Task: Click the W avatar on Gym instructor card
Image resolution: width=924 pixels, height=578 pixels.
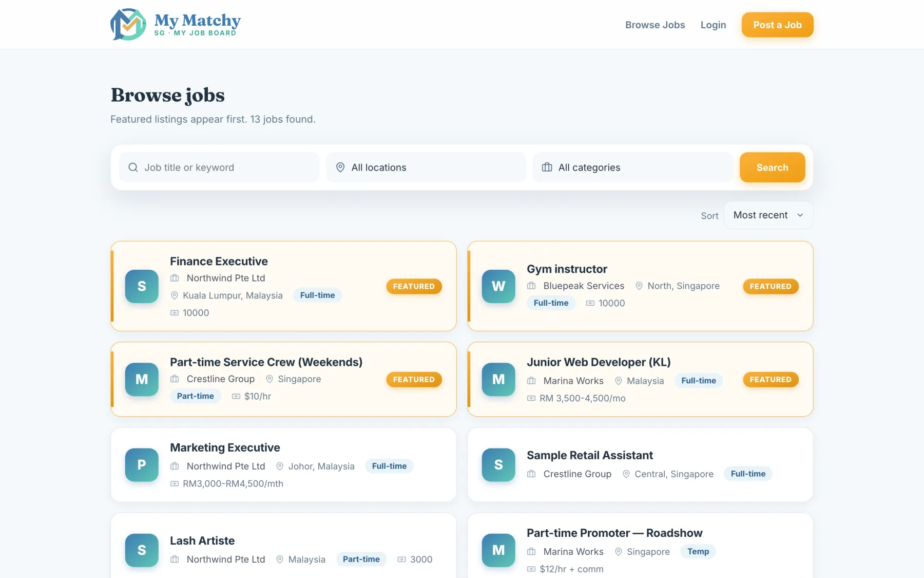Action: [498, 286]
